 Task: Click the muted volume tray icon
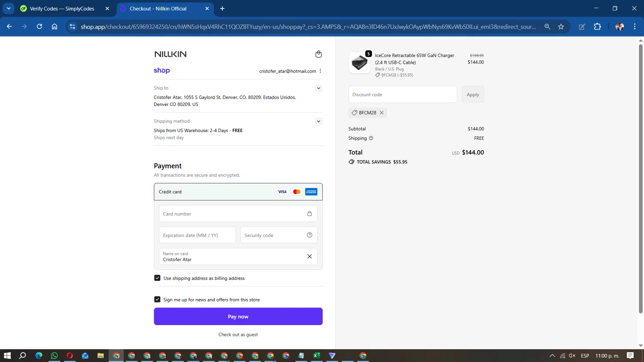click(572, 356)
